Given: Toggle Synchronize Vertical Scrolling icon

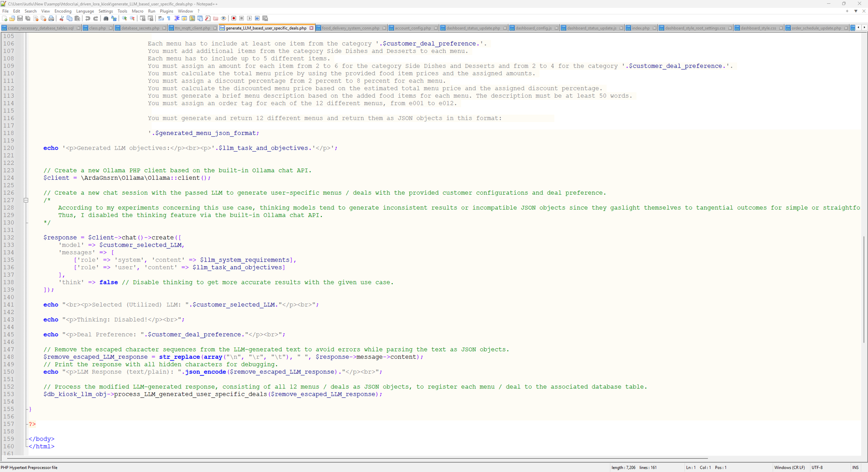Looking at the screenshot, I should pyautogui.click(x=143, y=18).
